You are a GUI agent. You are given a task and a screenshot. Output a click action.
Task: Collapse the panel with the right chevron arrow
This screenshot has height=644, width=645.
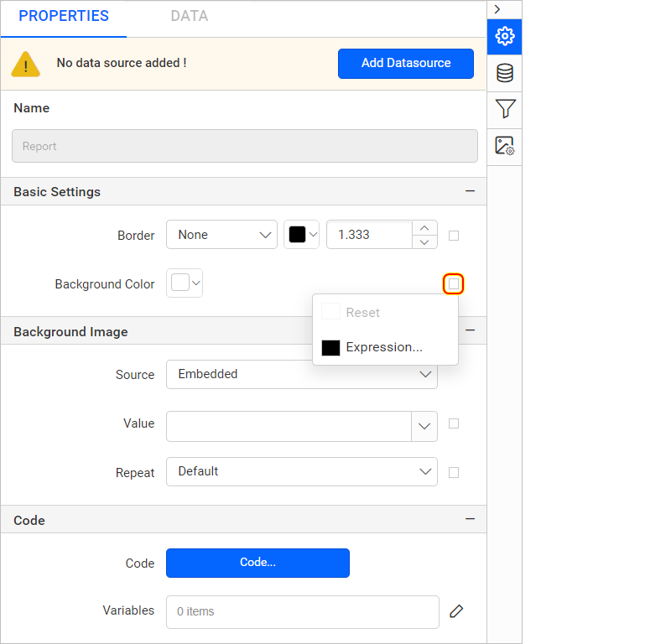click(x=497, y=9)
